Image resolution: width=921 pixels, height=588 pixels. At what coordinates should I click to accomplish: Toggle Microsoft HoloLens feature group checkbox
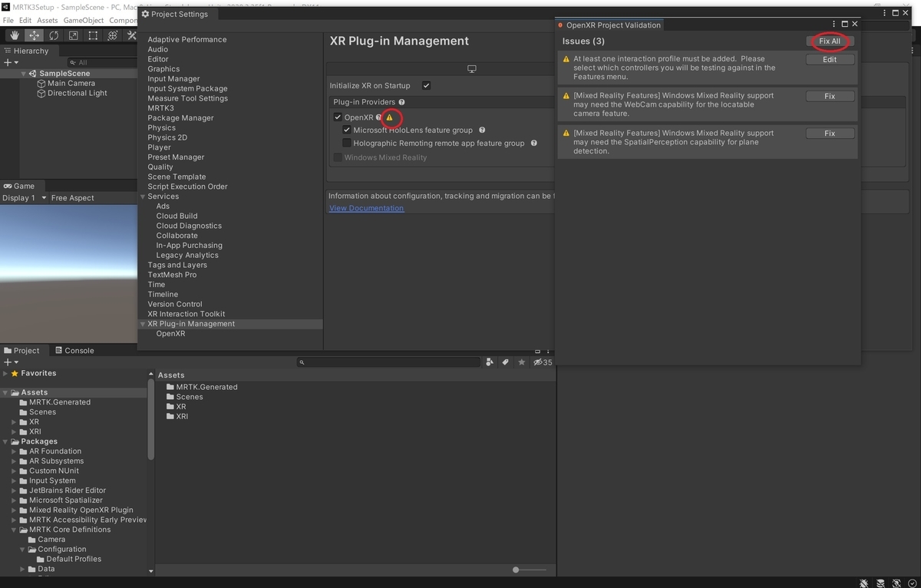tap(347, 130)
